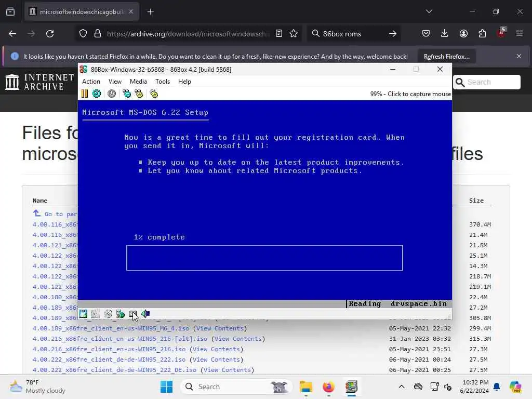Pause emulation with the 86Box pause icon
Viewport: 532px width, 399px height.
coord(85,94)
